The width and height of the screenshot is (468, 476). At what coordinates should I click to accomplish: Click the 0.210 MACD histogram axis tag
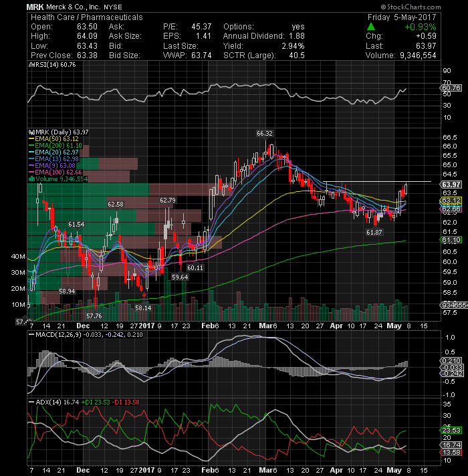pyautogui.click(x=451, y=360)
